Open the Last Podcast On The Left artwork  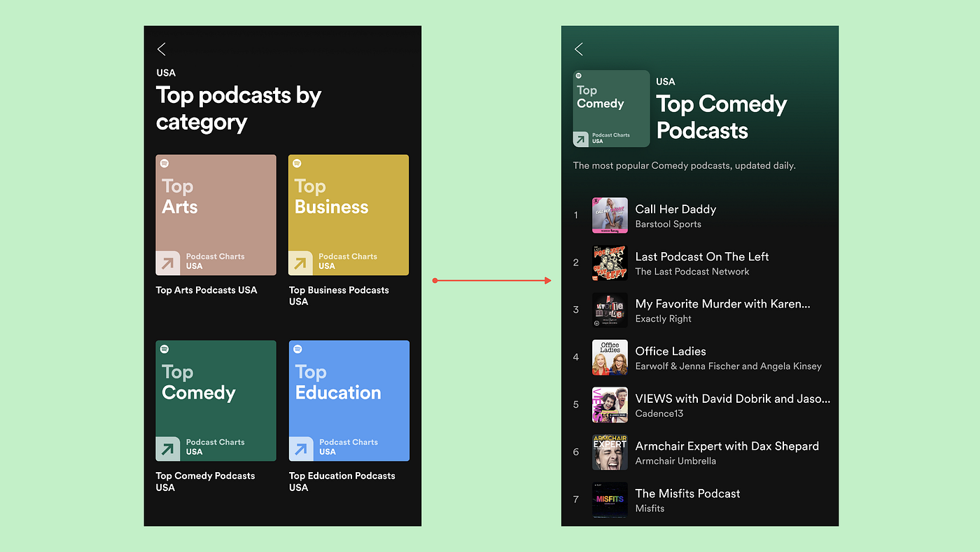[610, 263]
